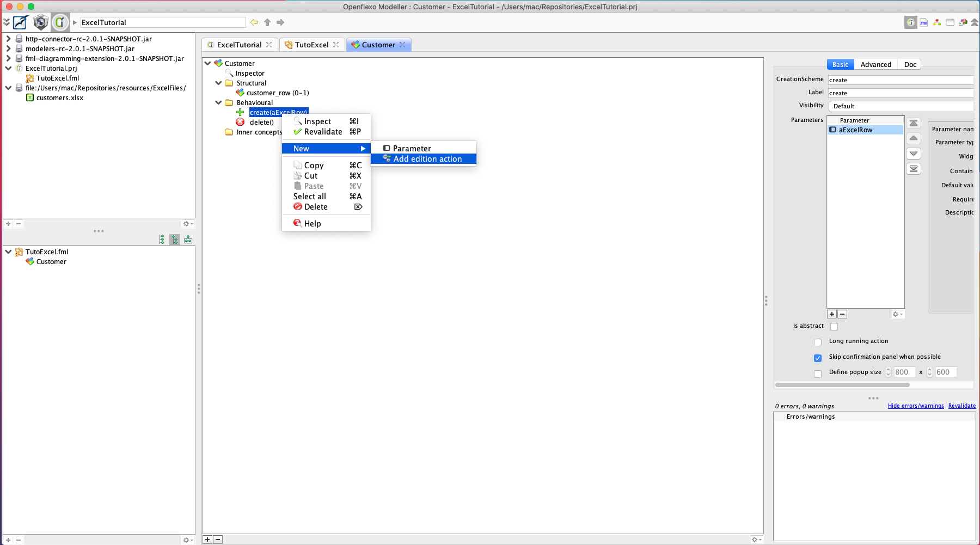Click the .fml file icon in toolbar
Screen dimensions: 980x545
[x=924, y=22]
